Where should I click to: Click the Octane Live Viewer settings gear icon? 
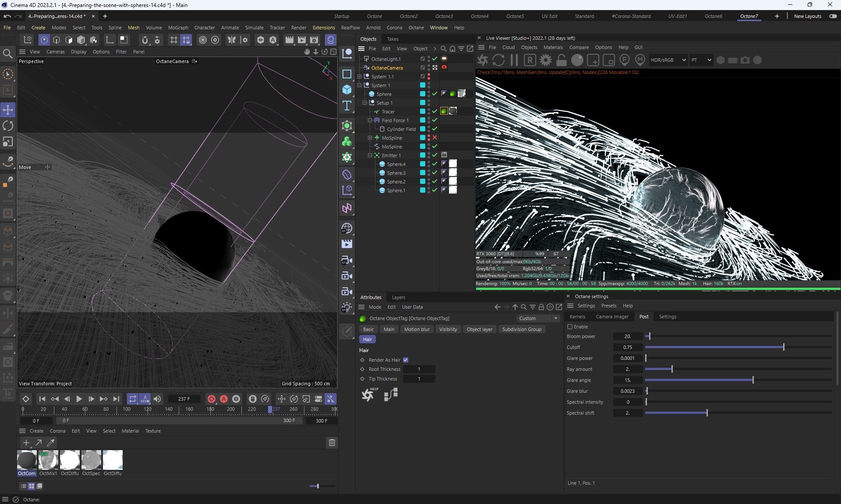coord(546,60)
